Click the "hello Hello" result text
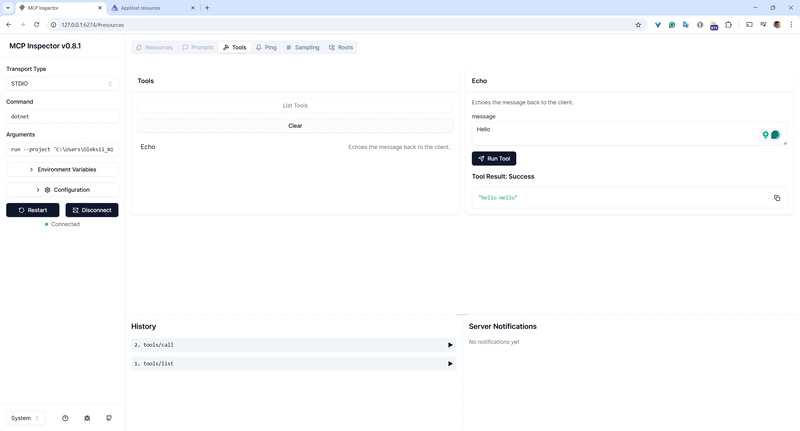This screenshot has height=431, width=800. (x=498, y=198)
